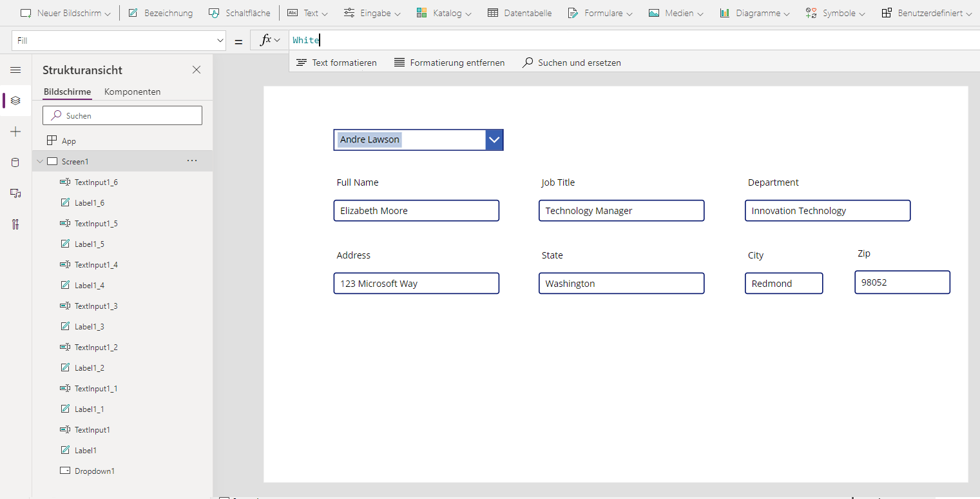
Task: Select TextInput1_3 in the tree
Action: (x=96, y=306)
